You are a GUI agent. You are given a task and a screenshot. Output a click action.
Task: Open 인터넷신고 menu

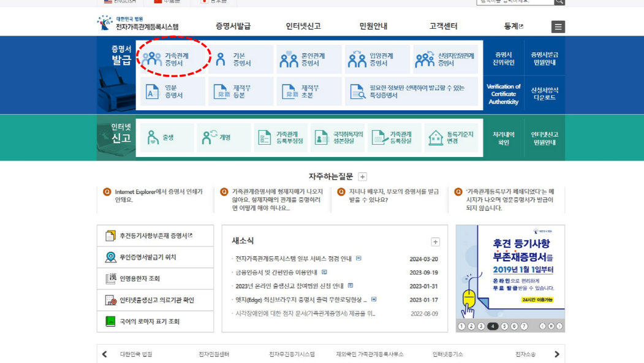click(303, 26)
